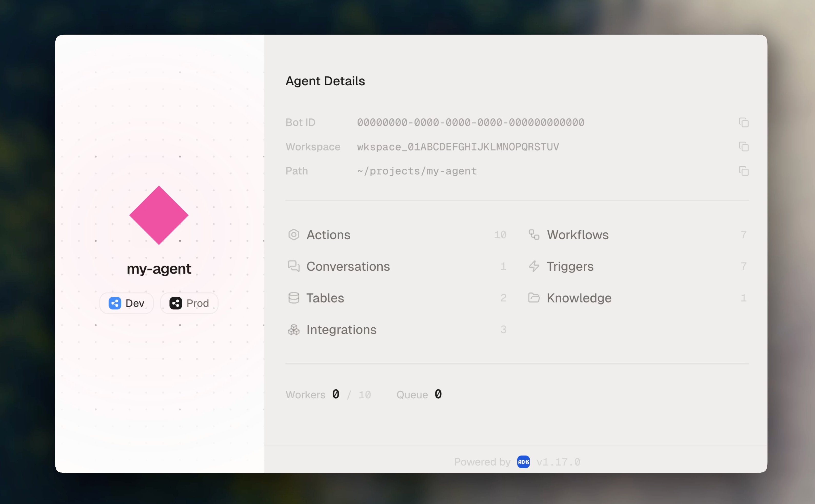
Task: Click the Triggers lightning bolt icon
Action: (534, 266)
